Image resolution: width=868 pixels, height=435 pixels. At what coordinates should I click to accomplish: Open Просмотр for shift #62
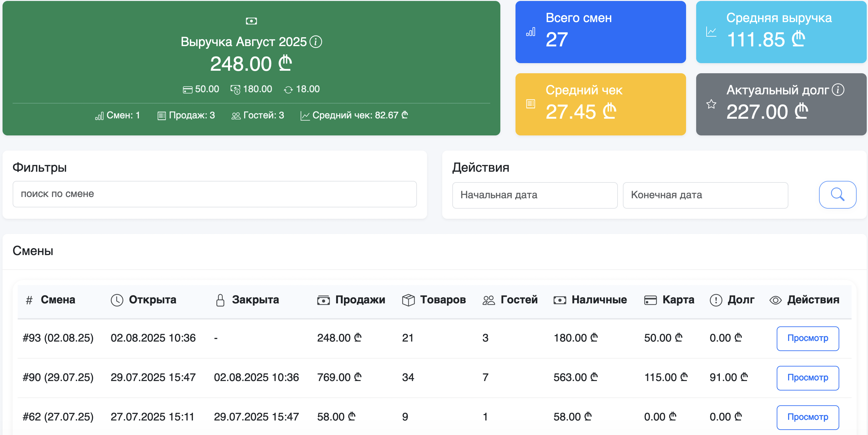[x=808, y=417]
